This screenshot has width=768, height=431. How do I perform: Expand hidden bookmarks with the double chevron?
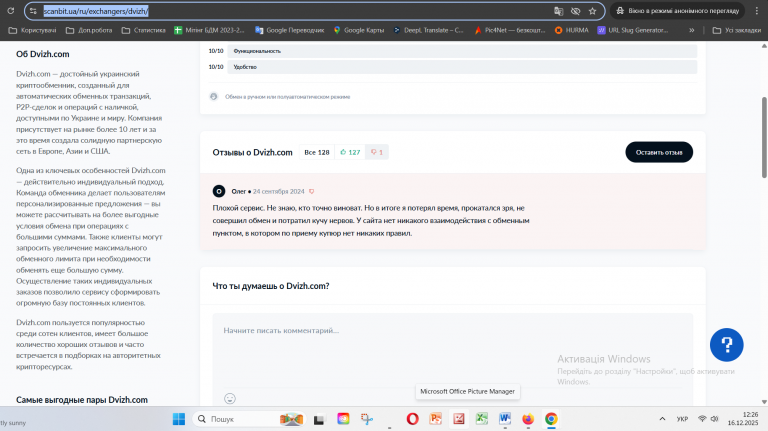click(x=692, y=30)
